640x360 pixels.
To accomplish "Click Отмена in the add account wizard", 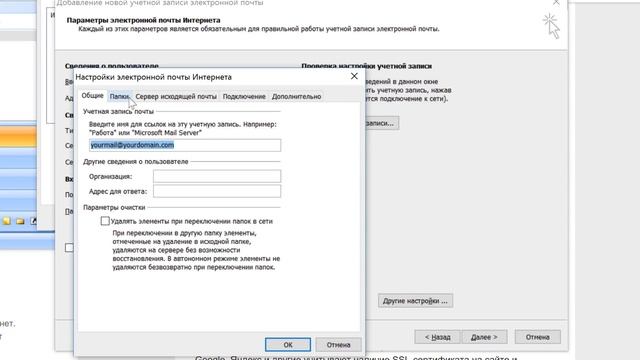I will (538, 337).
